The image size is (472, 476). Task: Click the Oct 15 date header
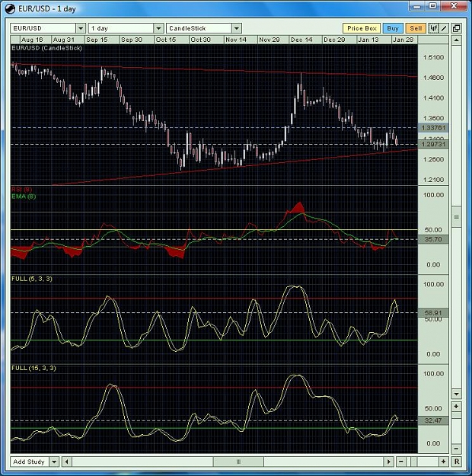pyautogui.click(x=166, y=40)
